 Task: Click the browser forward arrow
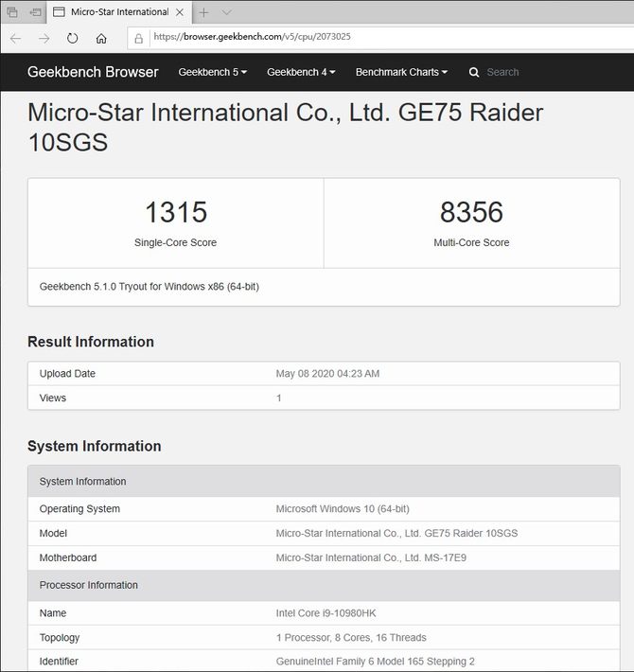point(44,39)
